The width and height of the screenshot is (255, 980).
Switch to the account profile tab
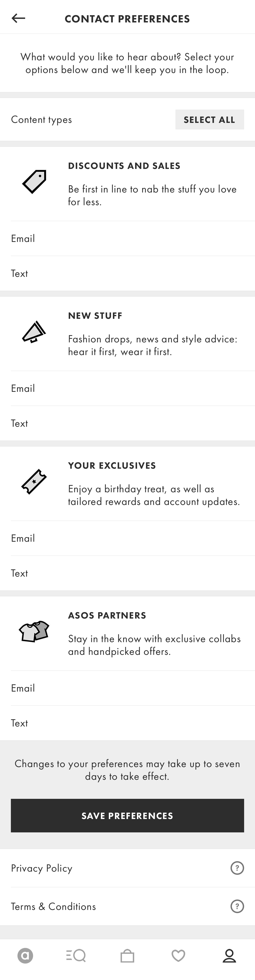pos(229,956)
